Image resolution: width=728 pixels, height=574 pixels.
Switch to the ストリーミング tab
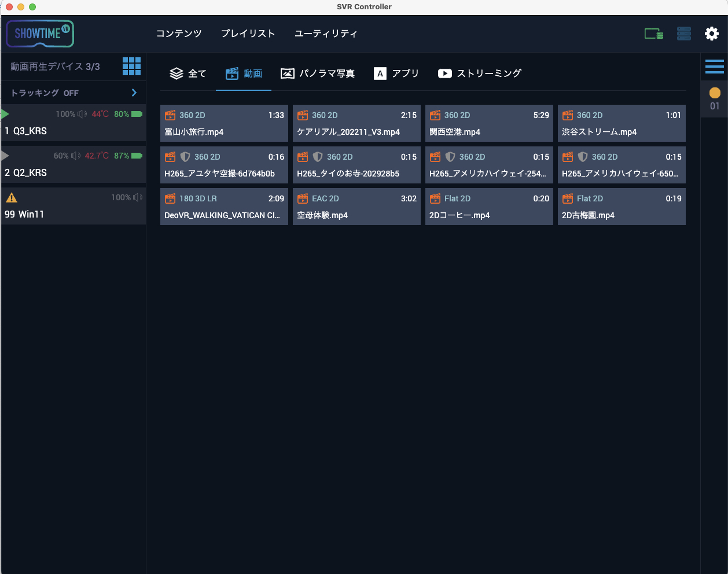pyautogui.click(x=480, y=73)
